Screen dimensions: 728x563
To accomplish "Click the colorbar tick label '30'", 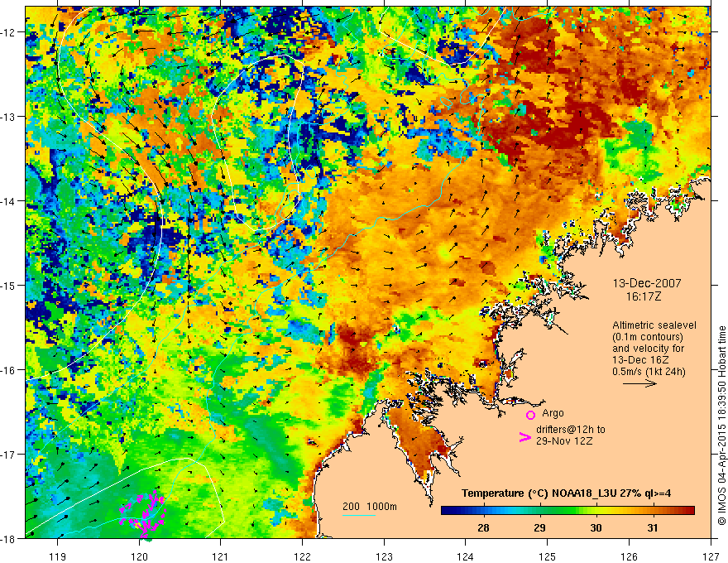I will (596, 527).
